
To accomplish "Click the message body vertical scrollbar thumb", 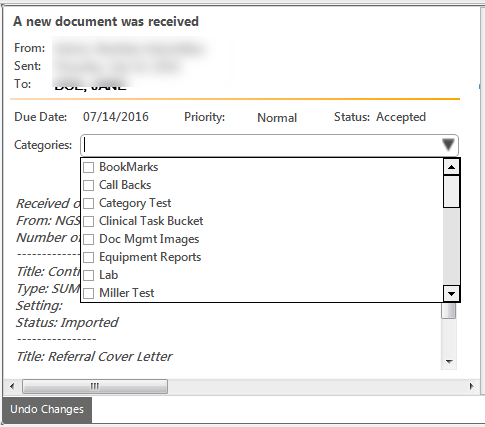I will (449, 311).
